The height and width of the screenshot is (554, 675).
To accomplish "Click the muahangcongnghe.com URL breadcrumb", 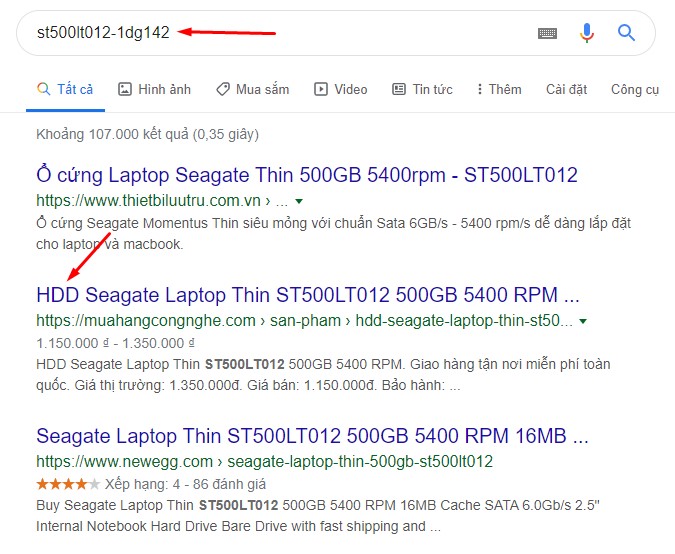I will (x=304, y=321).
